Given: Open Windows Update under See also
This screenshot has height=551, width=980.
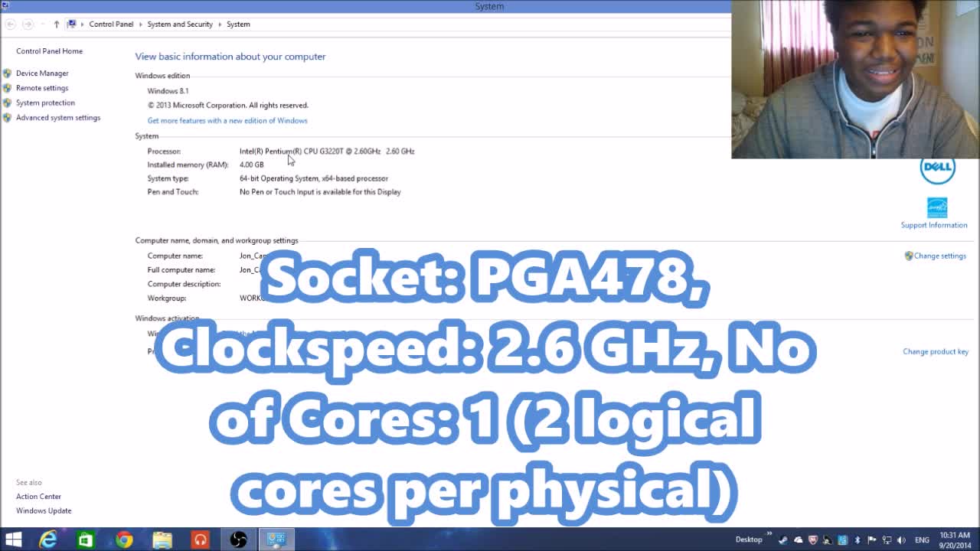Looking at the screenshot, I should [x=44, y=511].
